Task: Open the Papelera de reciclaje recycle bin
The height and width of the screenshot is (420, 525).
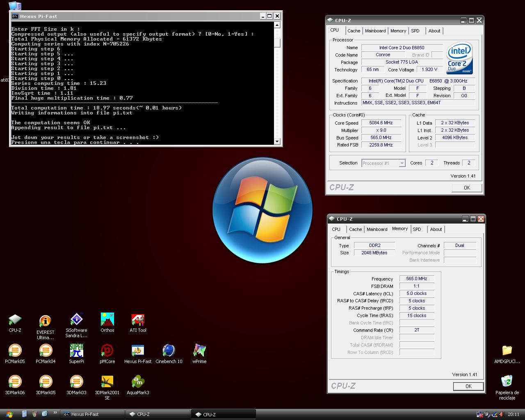Action: [x=507, y=388]
